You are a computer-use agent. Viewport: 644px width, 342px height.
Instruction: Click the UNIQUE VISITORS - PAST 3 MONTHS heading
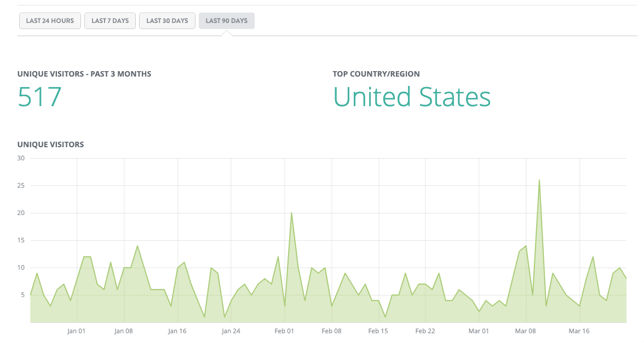(x=84, y=73)
